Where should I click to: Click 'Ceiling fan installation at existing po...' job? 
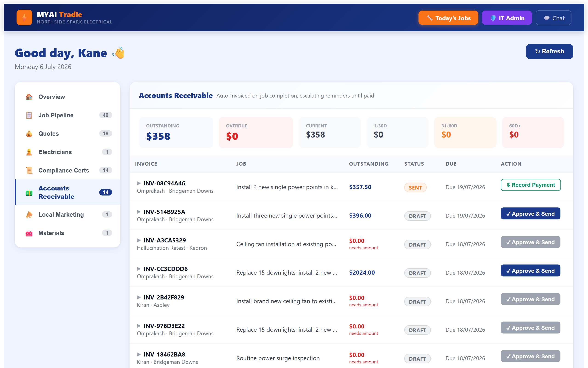click(x=286, y=244)
